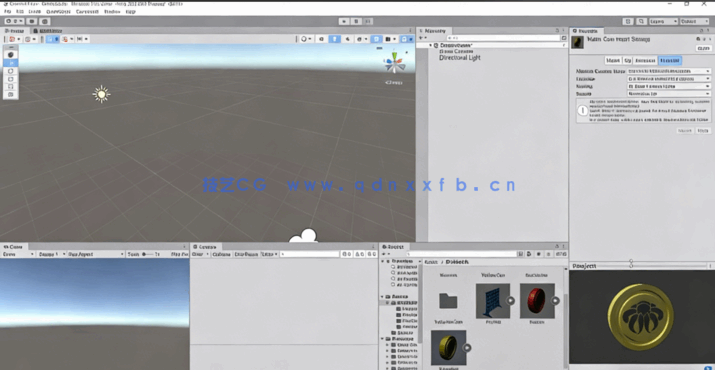Select the Rotate tool in Scene overlay
Screen dimensions: 715x370
[10, 71]
